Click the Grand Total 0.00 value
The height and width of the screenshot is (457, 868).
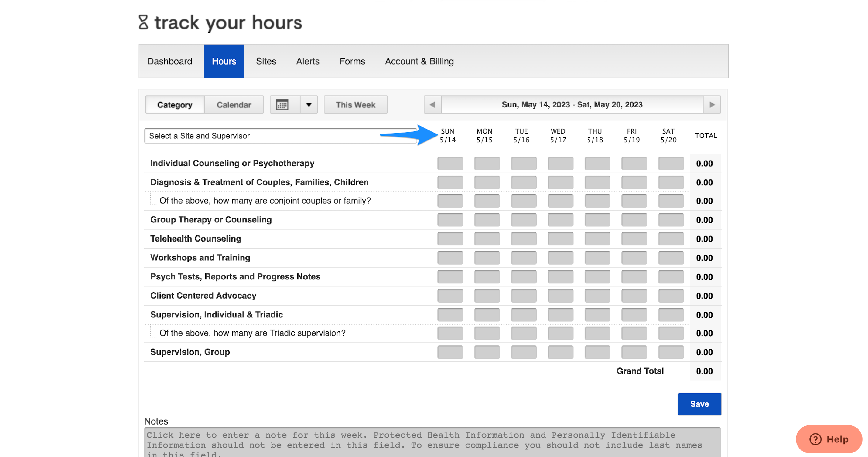pyautogui.click(x=704, y=371)
